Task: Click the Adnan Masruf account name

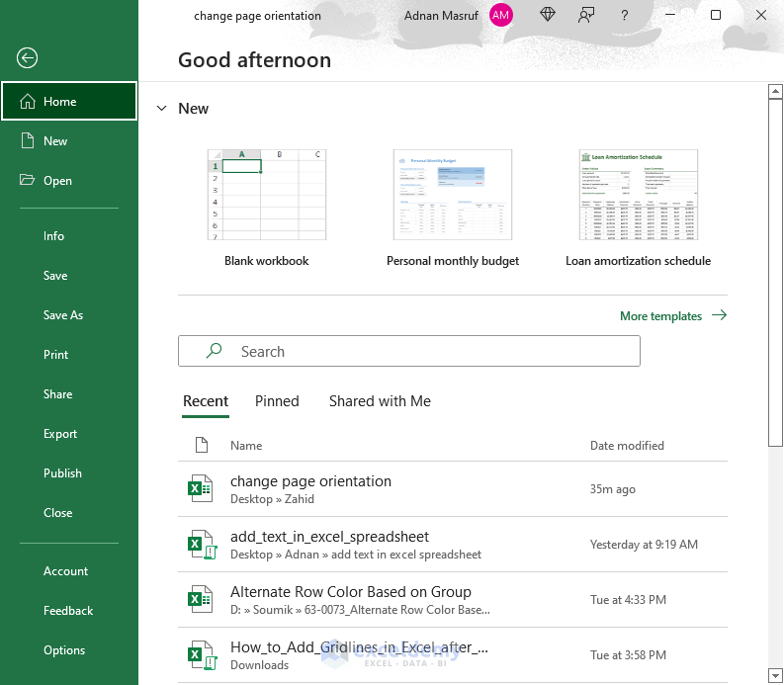Action: click(441, 16)
